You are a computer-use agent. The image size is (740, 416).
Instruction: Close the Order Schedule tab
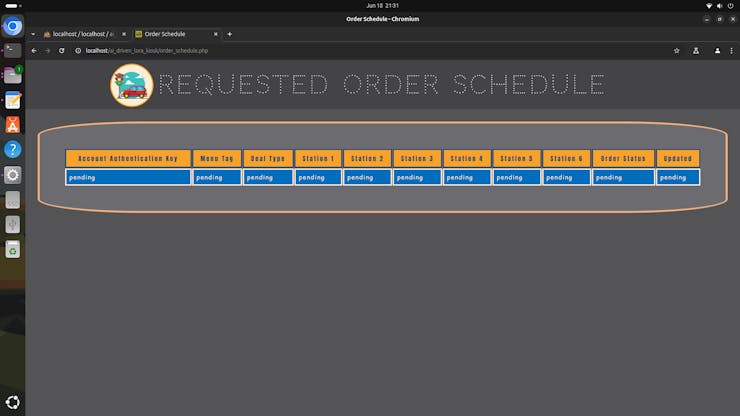pyautogui.click(x=216, y=34)
